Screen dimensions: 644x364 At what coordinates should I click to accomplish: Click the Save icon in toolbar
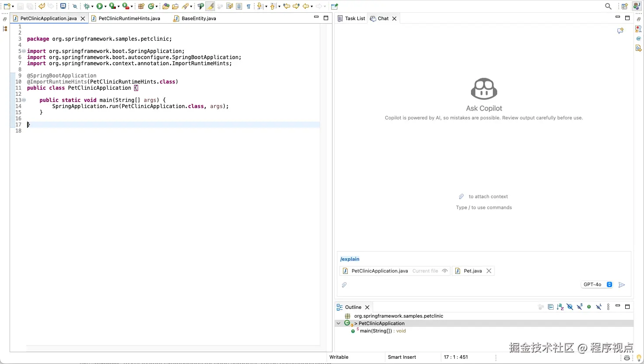pos(20,6)
